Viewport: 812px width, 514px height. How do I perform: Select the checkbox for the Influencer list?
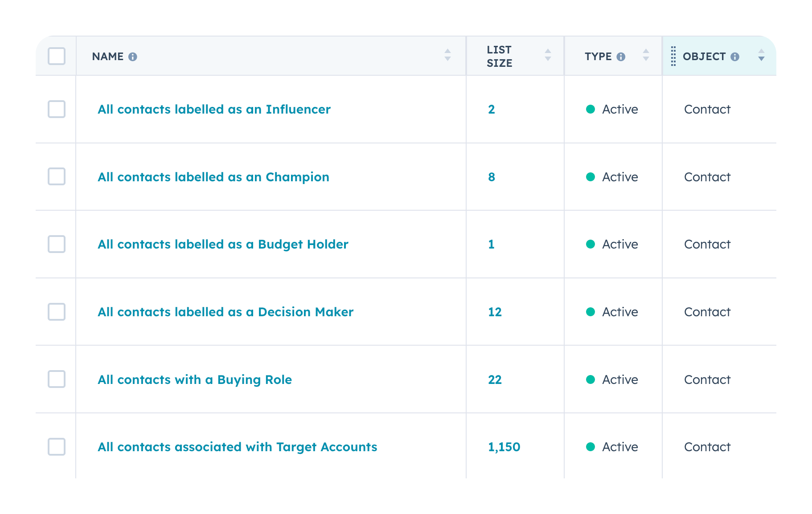(x=56, y=109)
